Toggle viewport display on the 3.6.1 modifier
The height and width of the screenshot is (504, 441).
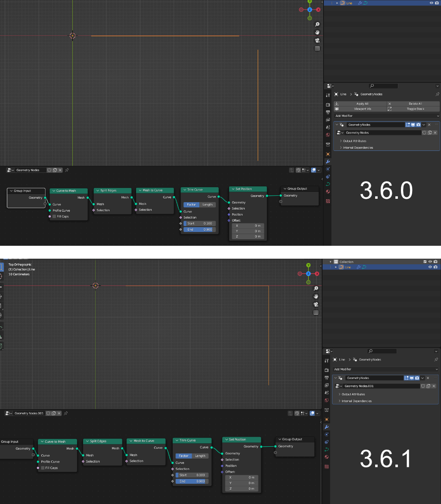coord(412,378)
